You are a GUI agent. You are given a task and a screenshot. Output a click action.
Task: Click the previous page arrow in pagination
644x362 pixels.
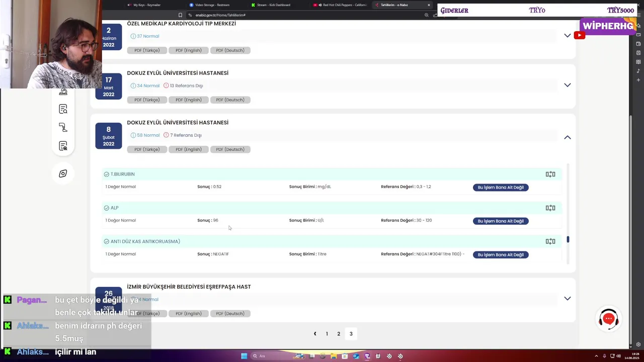[x=315, y=334]
